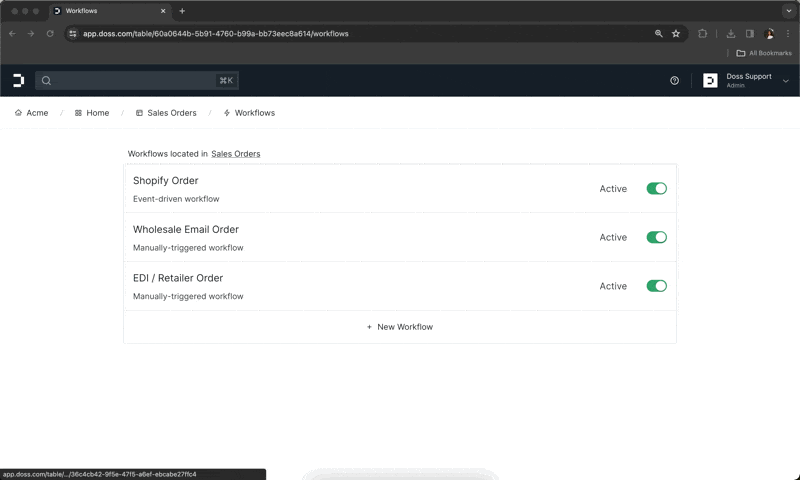Image resolution: width=800 pixels, height=480 pixels.
Task: Open the help question mark icon
Action: 674,81
